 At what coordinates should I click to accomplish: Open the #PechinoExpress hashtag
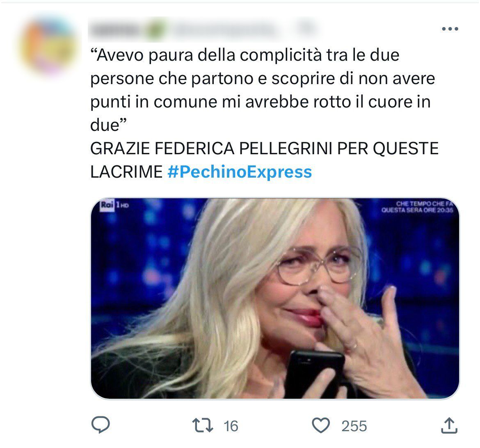(x=240, y=171)
